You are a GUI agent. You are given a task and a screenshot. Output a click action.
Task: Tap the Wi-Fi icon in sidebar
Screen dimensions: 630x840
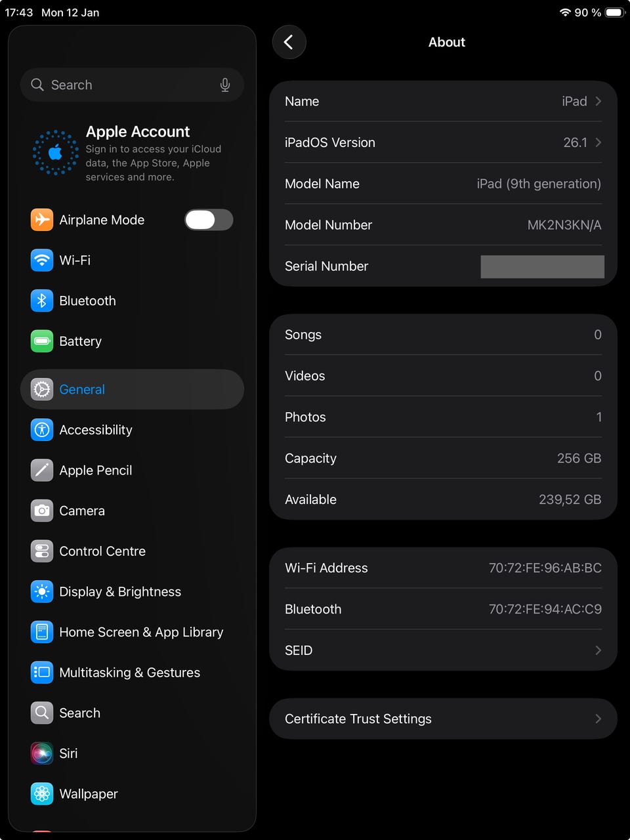point(42,261)
